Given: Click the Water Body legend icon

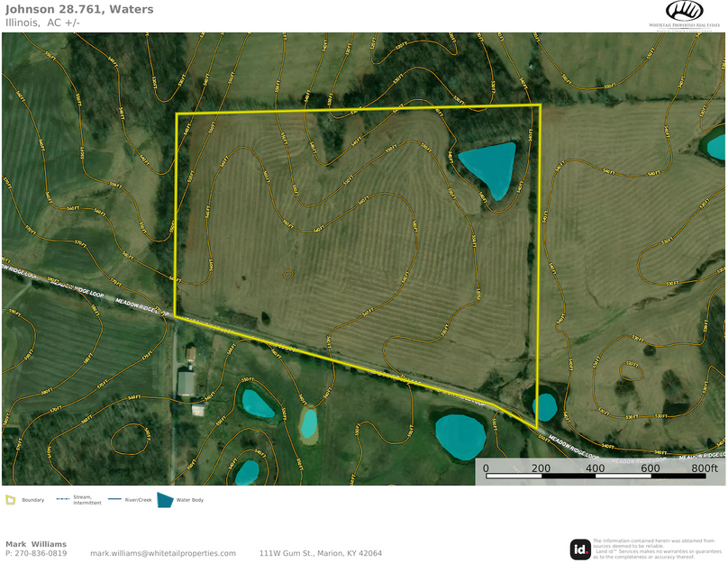Looking at the screenshot, I should pos(166,500).
